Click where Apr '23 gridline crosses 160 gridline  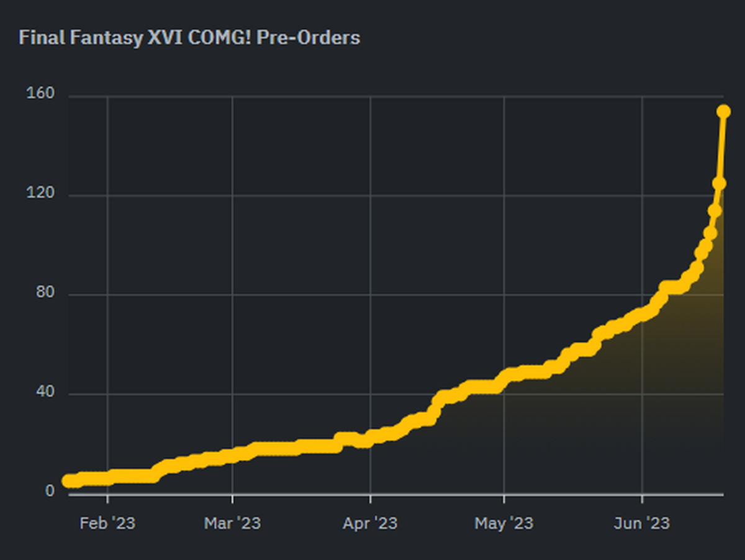point(370,96)
